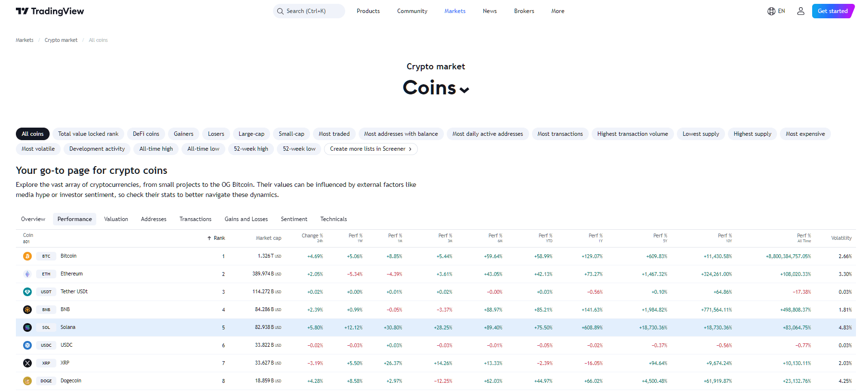The image size is (868, 392).
Task: Open the Markets menu
Action: click(455, 11)
